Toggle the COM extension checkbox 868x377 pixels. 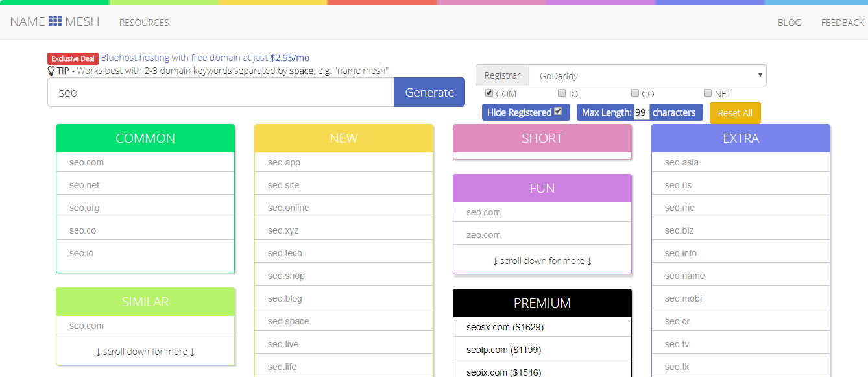[x=489, y=93]
